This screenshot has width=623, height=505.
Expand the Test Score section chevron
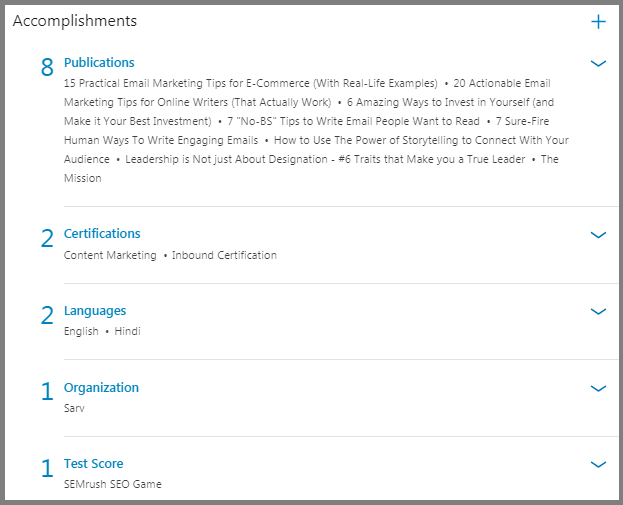pyautogui.click(x=598, y=464)
